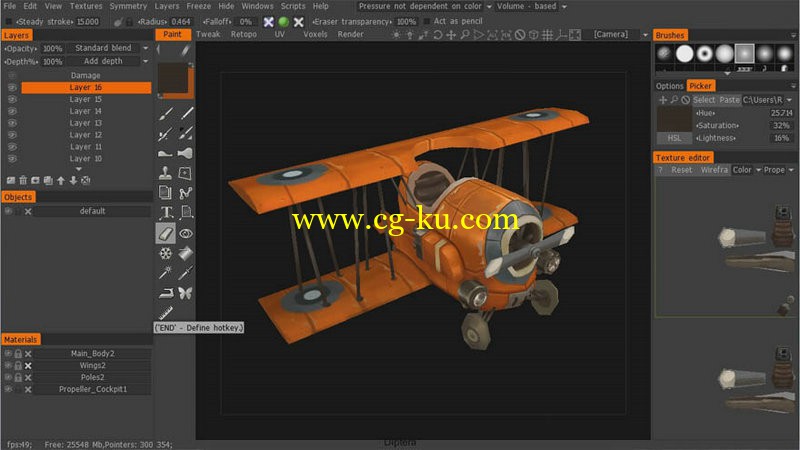Click the Picker panel dark color swatch
This screenshot has height=450, width=800.
point(674,119)
